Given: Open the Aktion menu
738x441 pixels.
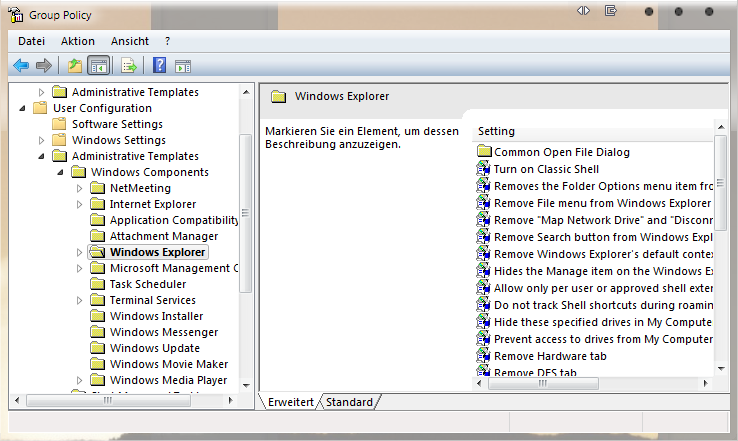Looking at the screenshot, I should [77, 41].
